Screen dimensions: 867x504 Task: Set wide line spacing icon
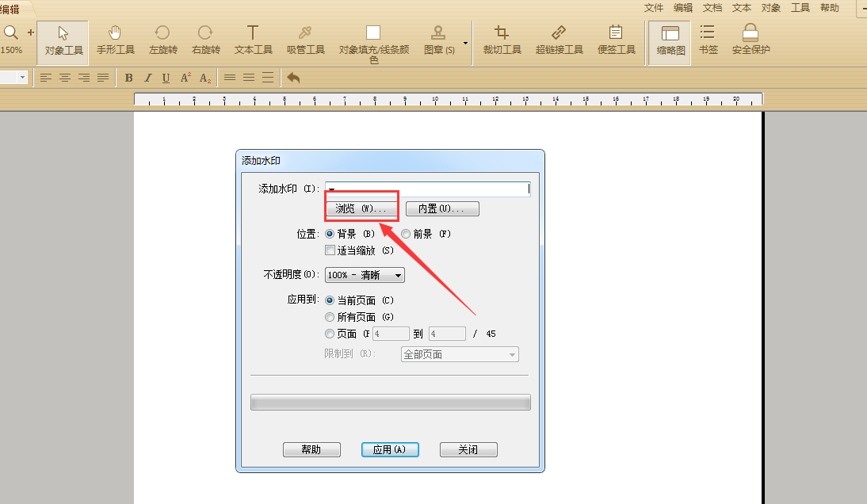(268, 78)
